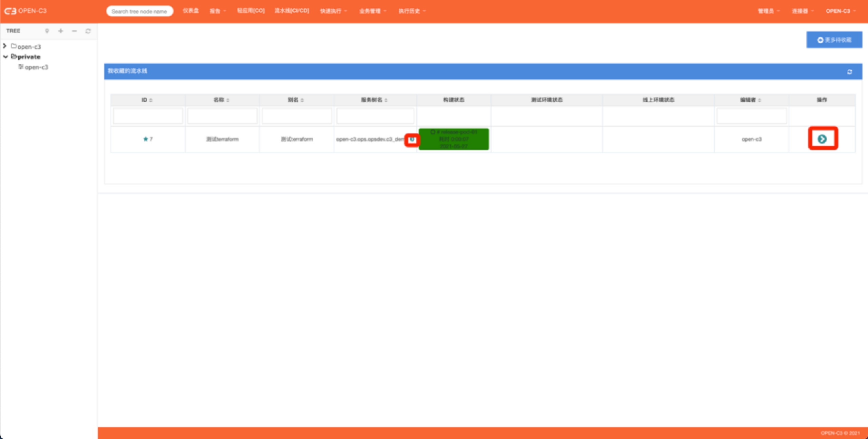Image resolution: width=868 pixels, height=439 pixels.
Task: Refresh the tree with the reload icon
Action: point(88,31)
